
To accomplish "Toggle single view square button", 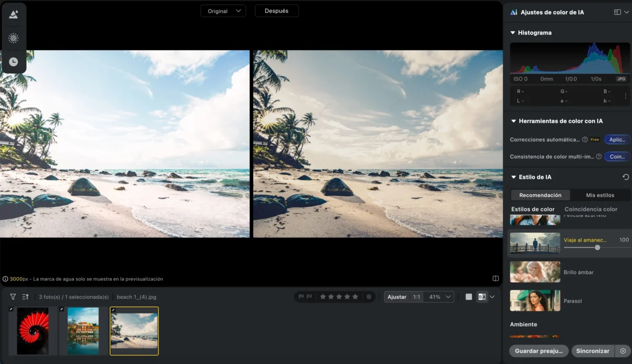I will [469, 297].
